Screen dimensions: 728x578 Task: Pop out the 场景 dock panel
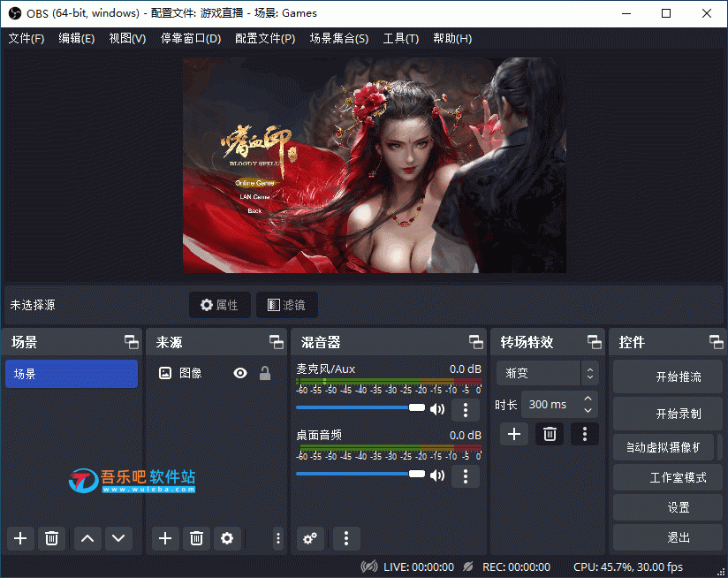132,343
